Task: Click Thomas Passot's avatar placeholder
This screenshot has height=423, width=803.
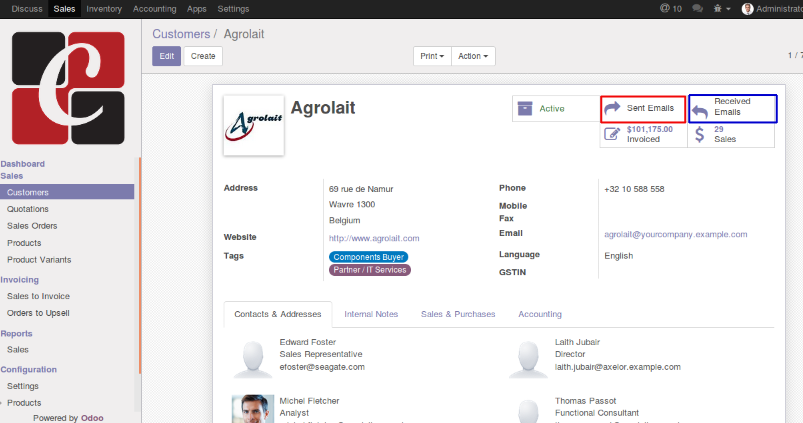Action: 528,411
